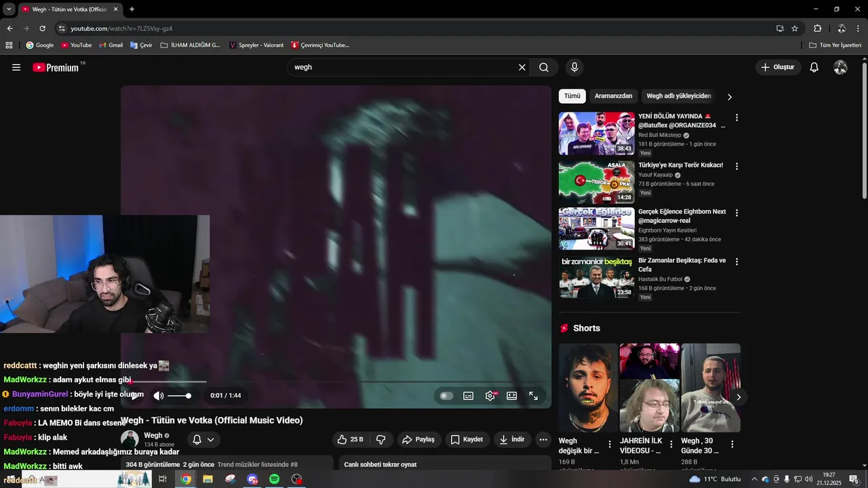This screenshot has width=868, height=488.
Task: Open YouTube notifications bell
Action: coord(814,67)
